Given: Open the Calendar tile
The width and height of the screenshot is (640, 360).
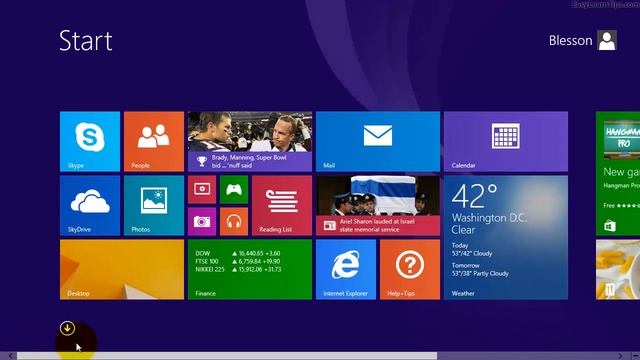Looking at the screenshot, I should click(506, 141).
